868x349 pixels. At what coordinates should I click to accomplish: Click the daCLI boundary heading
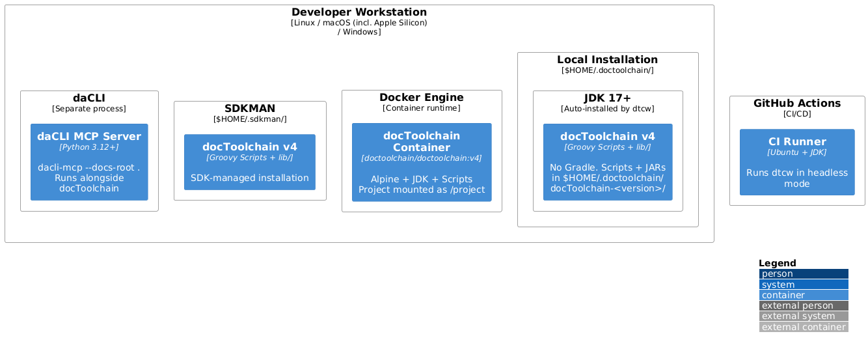(89, 98)
